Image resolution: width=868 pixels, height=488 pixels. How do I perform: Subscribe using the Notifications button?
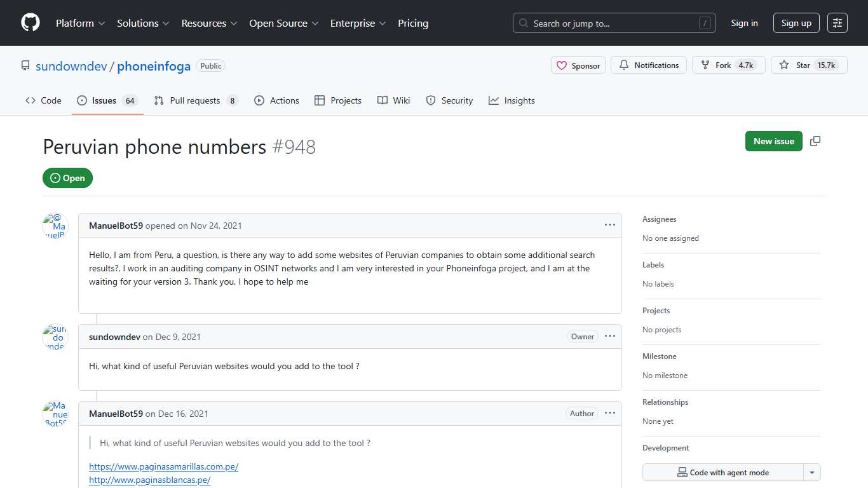click(x=648, y=64)
